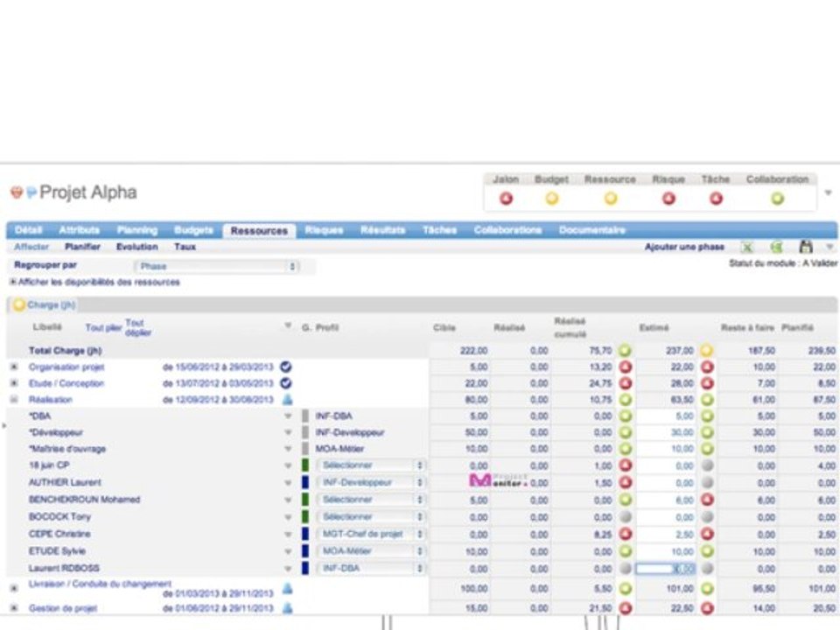Click the yellow Charge (jh) section icon
Image resolution: width=840 pixels, height=630 pixels.
pos(19,304)
